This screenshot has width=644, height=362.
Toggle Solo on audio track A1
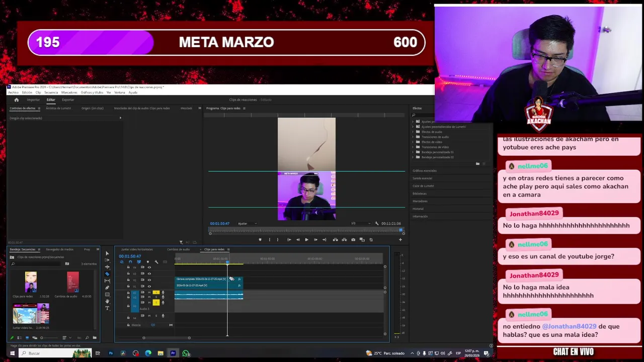point(156,292)
